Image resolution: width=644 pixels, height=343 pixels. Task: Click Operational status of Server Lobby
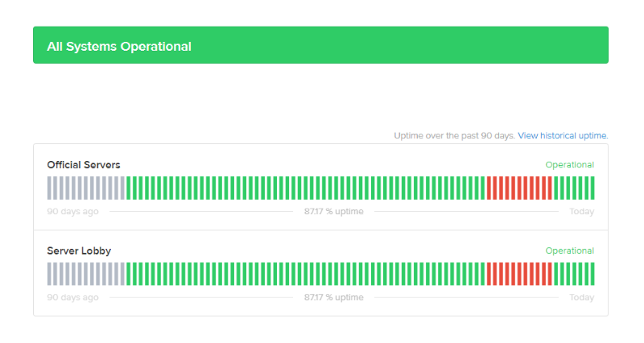[x=570, y=250]
